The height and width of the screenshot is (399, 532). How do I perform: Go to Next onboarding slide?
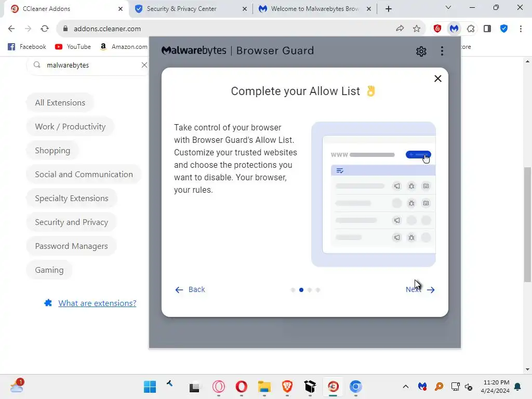coord(420,289)
